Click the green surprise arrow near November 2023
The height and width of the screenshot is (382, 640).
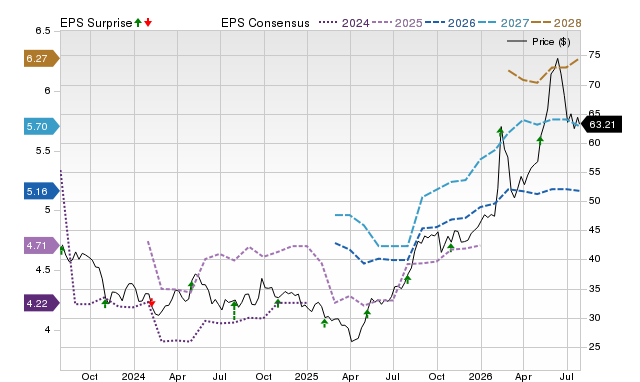(x=105, y=303)
